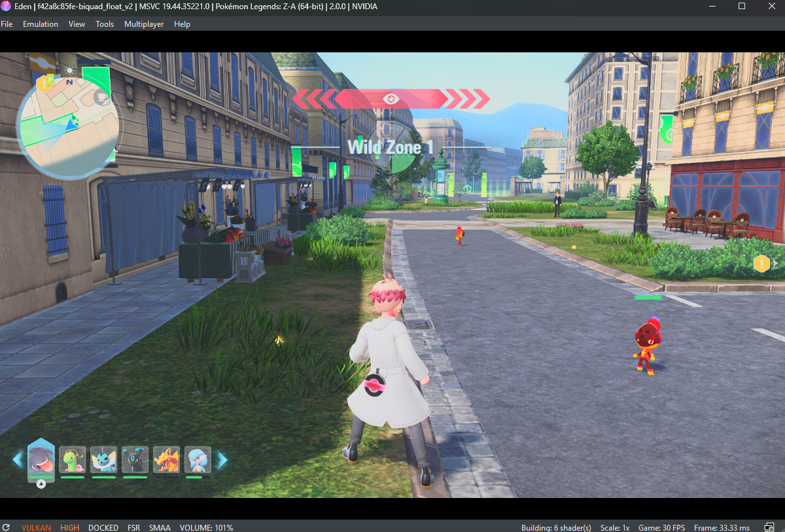Image resolution: width=785 pixels, height=532 pixels.
Task: Change the FSR scaling filter
Action: 133,527
